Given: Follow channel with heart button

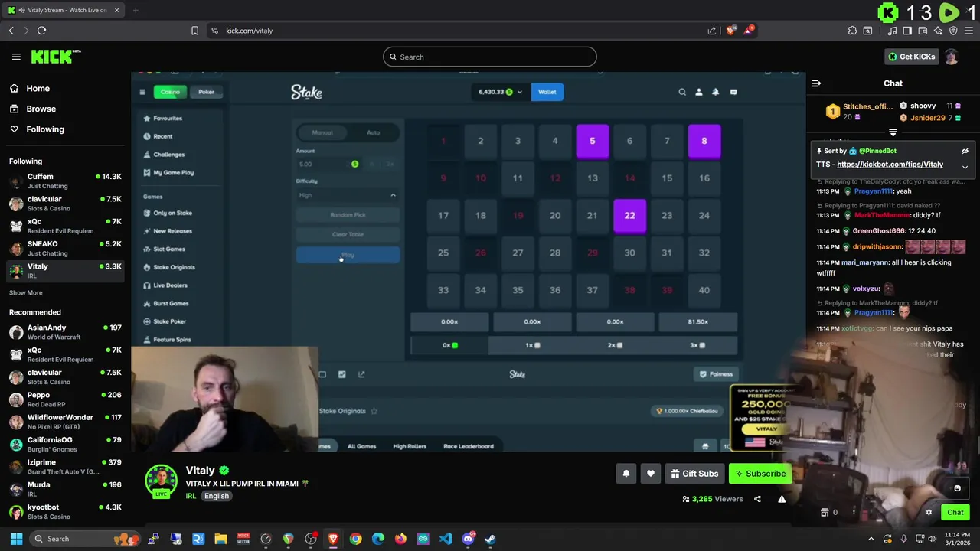Looking at the screenshot, I should pyautogui.click(x=650, y=474).
